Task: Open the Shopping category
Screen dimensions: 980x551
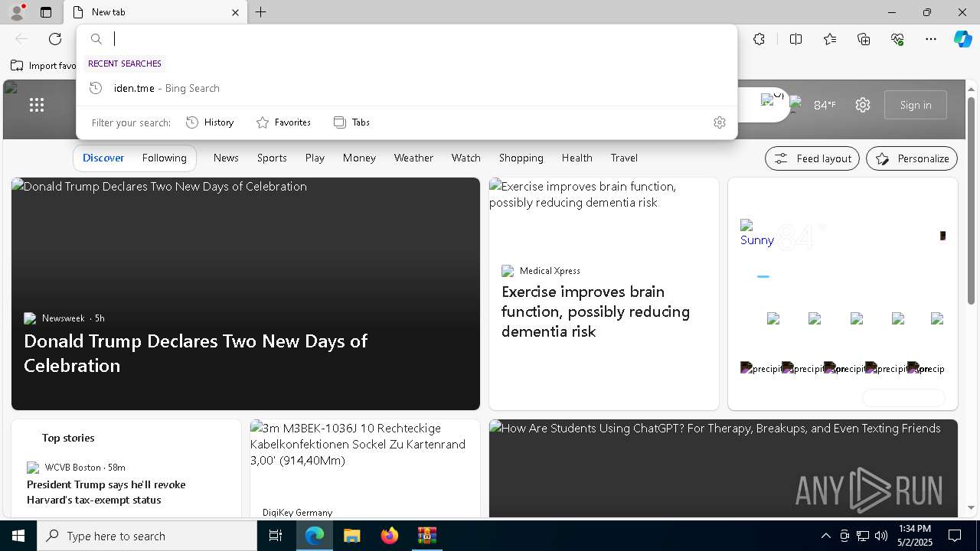Action: pyautogui.click(x=521, y=158)
